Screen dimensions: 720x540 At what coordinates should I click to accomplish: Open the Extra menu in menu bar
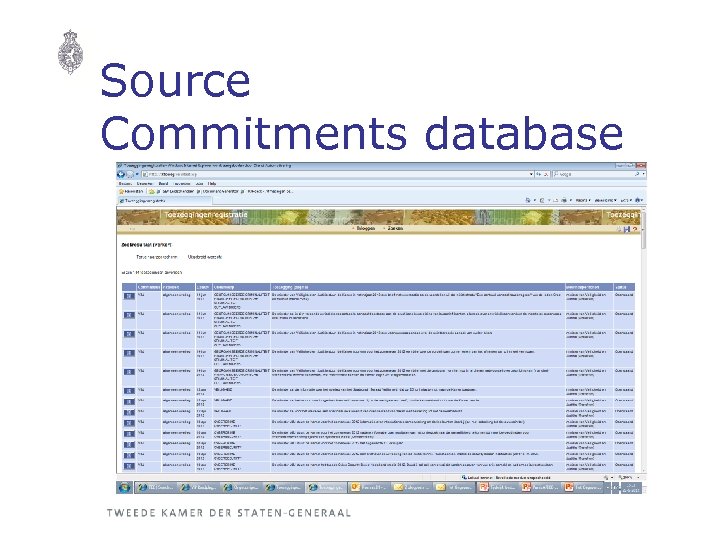pos(199,183)
